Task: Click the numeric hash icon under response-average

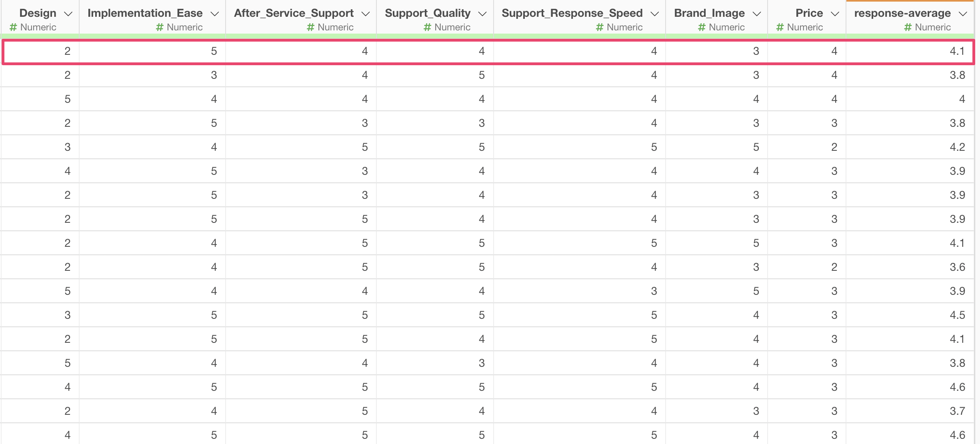Action: click(908, 27)
